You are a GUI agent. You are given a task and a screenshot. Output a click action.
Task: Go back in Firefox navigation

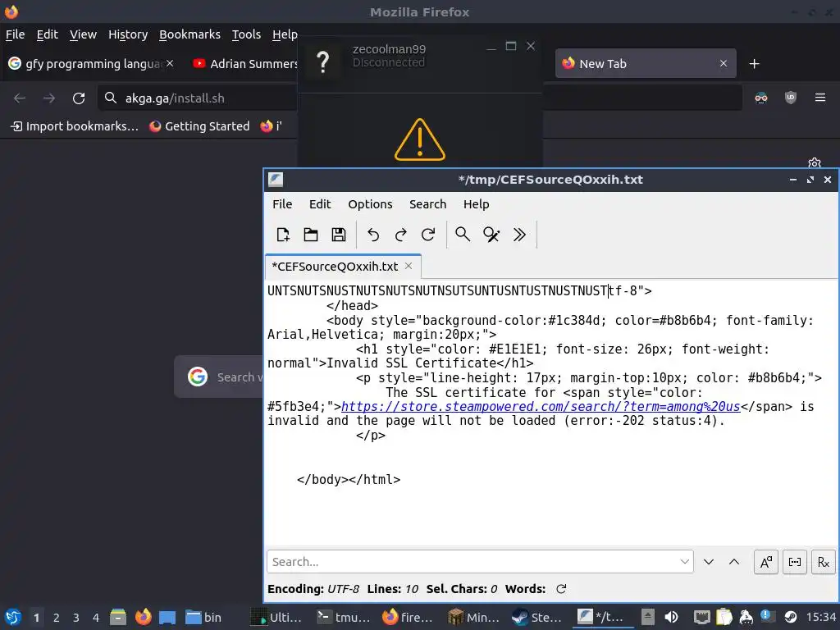pyautogui.click(x=20, y=98)
